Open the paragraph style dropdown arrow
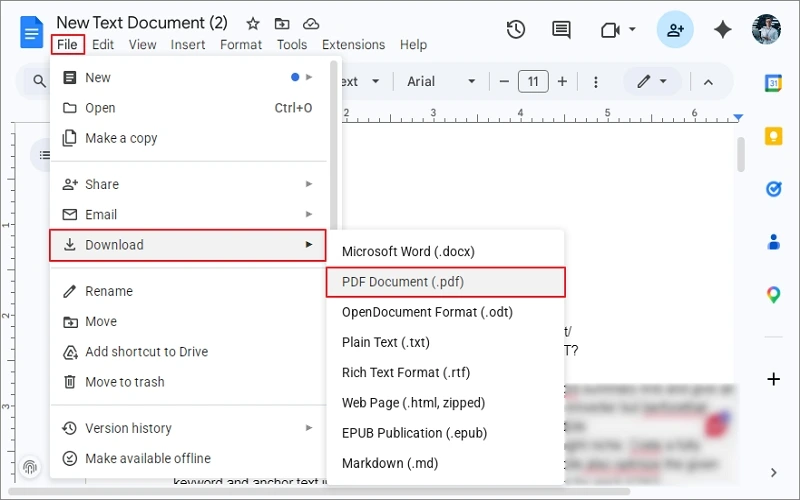The image size is (800, 500). [x=376, y=82]
